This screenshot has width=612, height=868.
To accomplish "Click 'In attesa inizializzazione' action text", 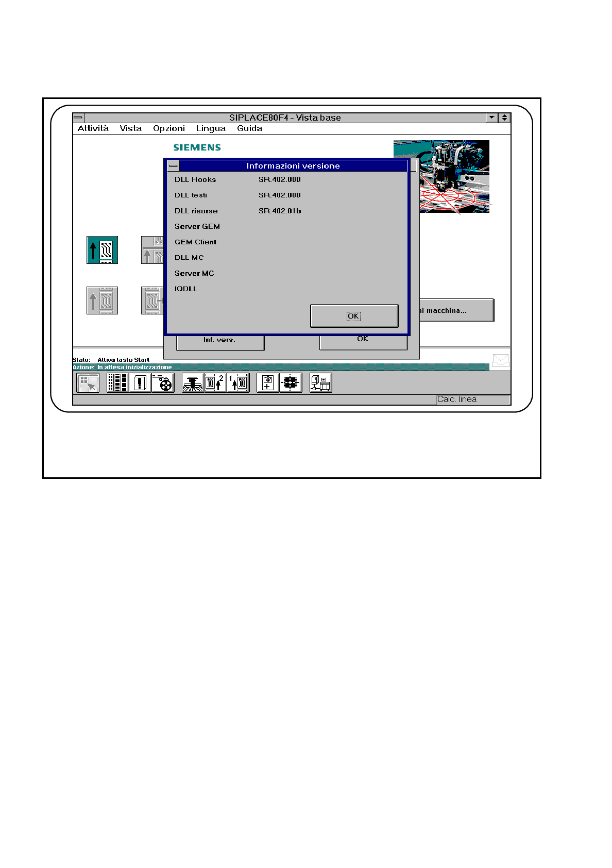I will click(134, 367).
